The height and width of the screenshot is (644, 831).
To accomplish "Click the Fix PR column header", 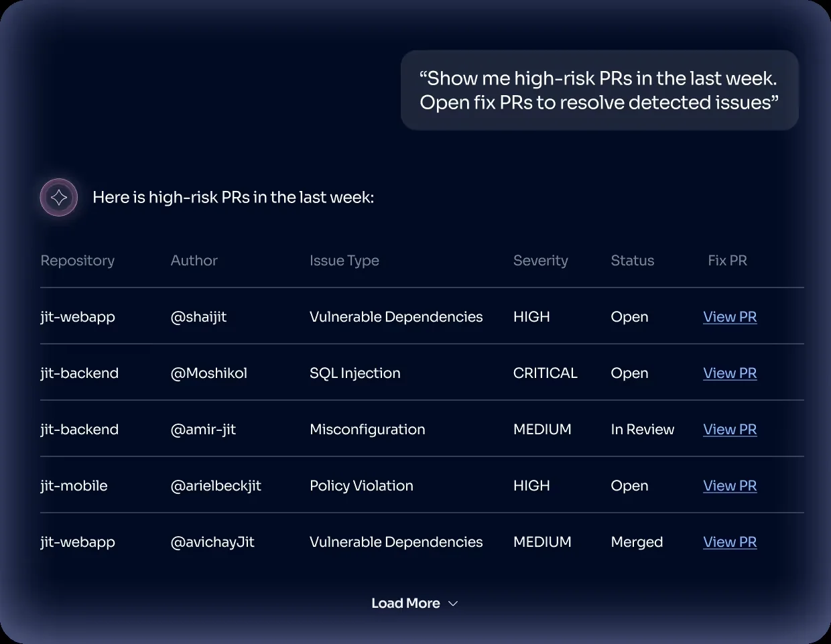I will point(727,260).
